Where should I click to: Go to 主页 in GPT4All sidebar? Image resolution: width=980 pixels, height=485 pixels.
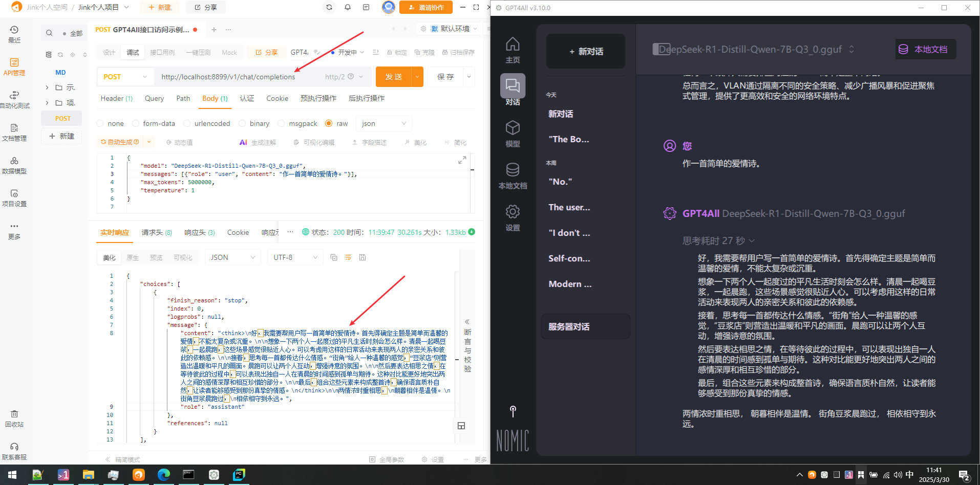click(x=513, y=50)
